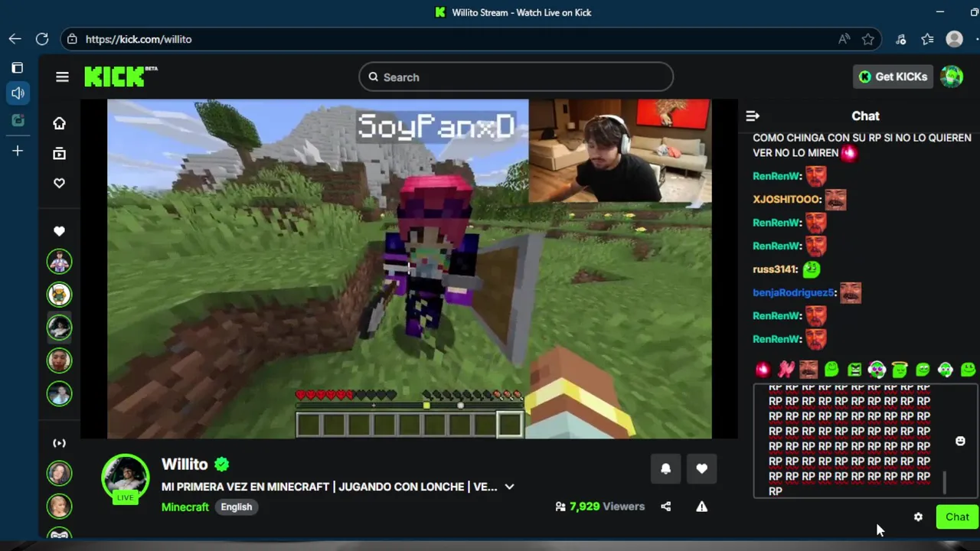This screenshot has height=551, width=980.
Task: Insert the laughing man face emote
Action: [808, 370]
